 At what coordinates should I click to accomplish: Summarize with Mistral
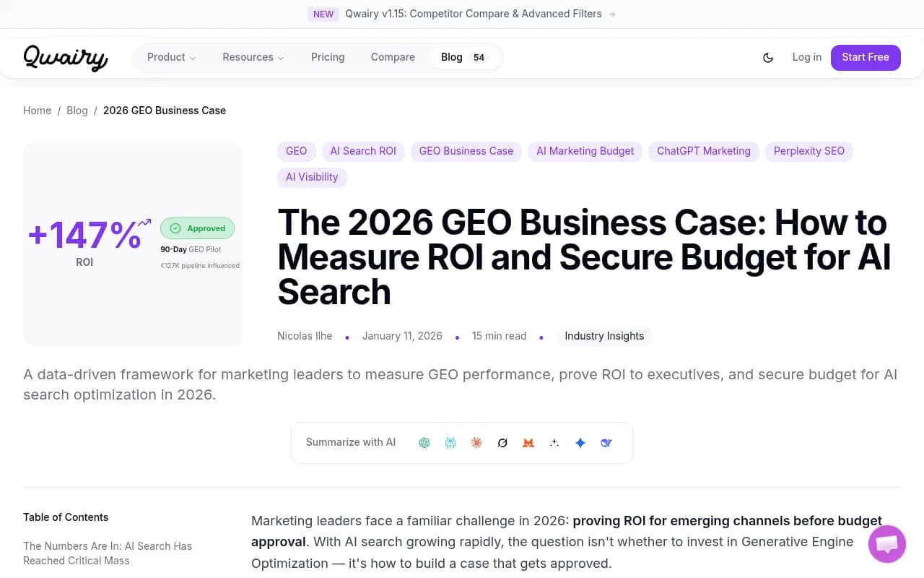tap(528, 442)
